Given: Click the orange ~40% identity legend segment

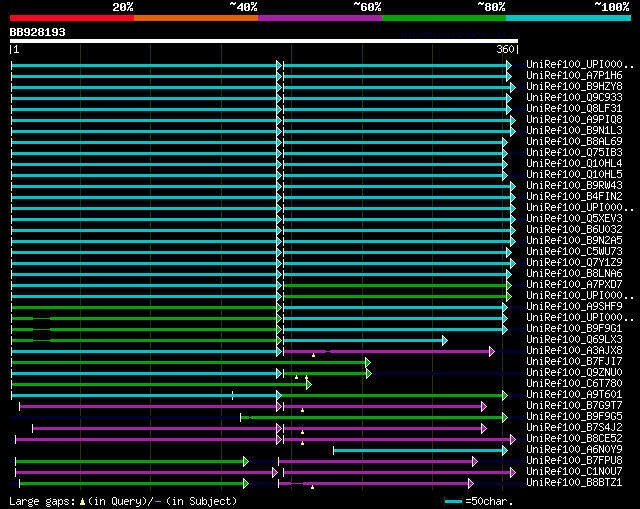Looking at the screenshot, I should pyautogui.click(x=196, y=18).
